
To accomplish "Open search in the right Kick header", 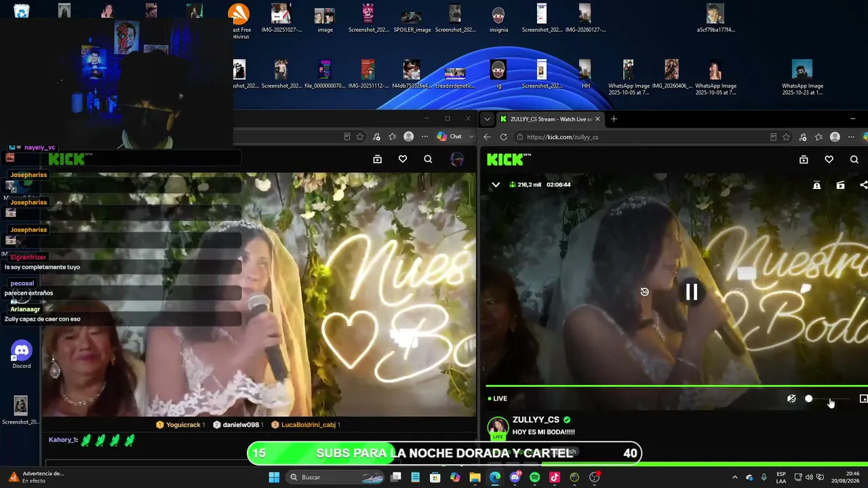I will point(854,159).
